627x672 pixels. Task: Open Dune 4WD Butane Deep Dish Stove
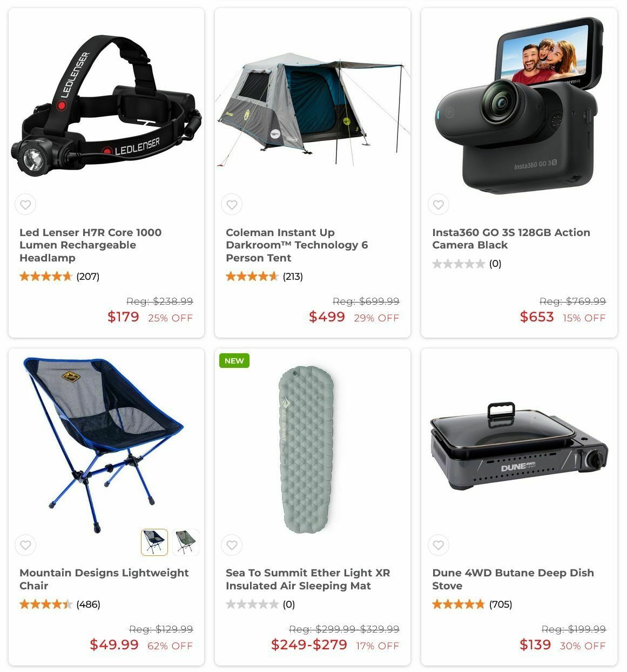tap(513, 579)
